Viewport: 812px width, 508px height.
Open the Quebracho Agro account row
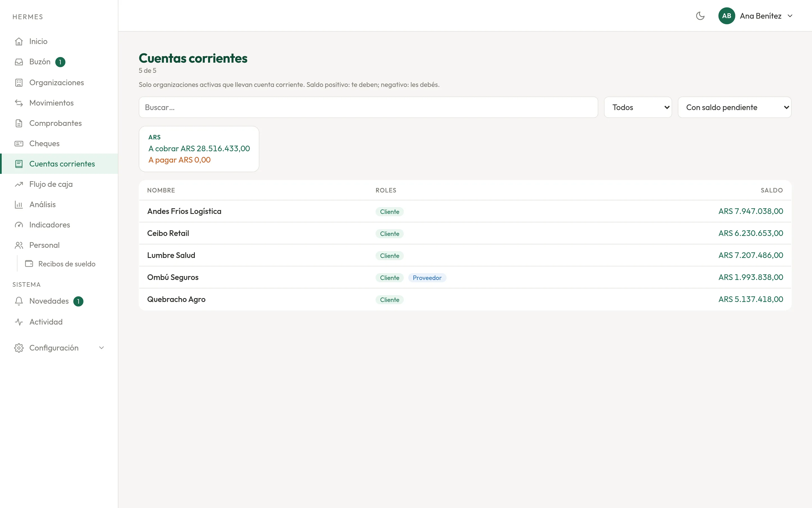(x=465, y=299)
